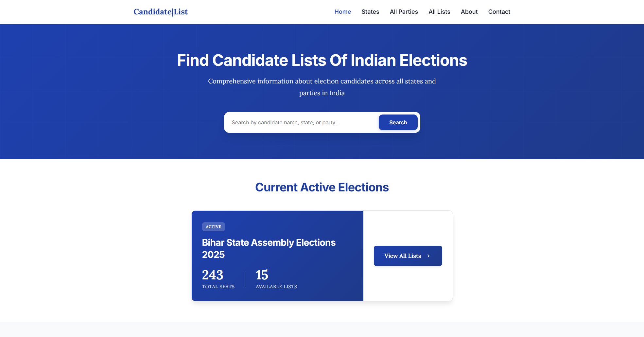Click the 15 available lists stat
The height and width of the screenshot is (337, 644).
[x=261, y=275]
